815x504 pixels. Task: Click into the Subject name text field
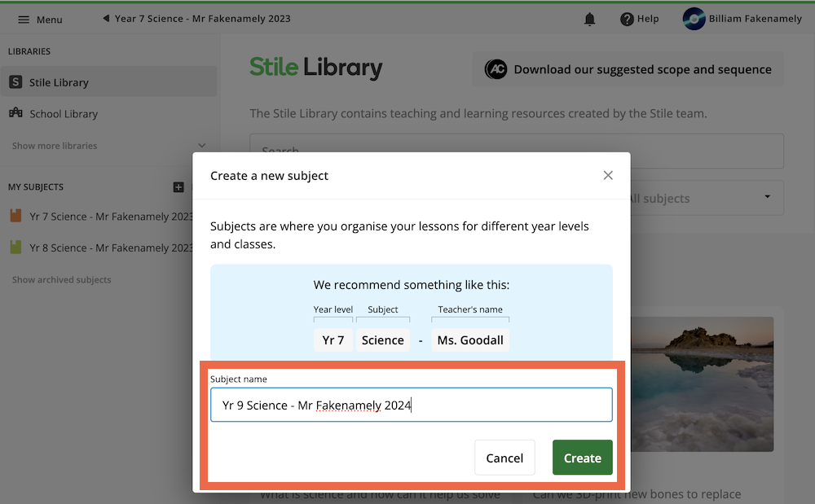[411, 405]
